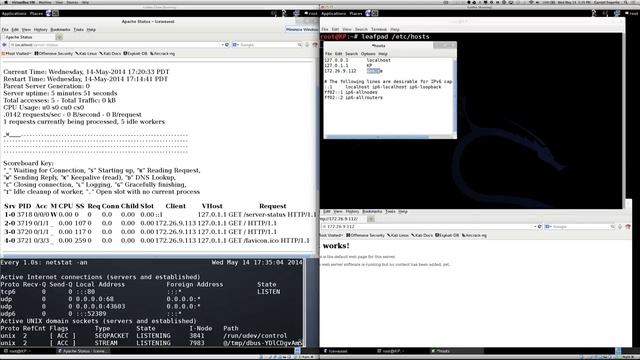
Task: Click home icon in left browser toolbar
Action: coord(315,45)
